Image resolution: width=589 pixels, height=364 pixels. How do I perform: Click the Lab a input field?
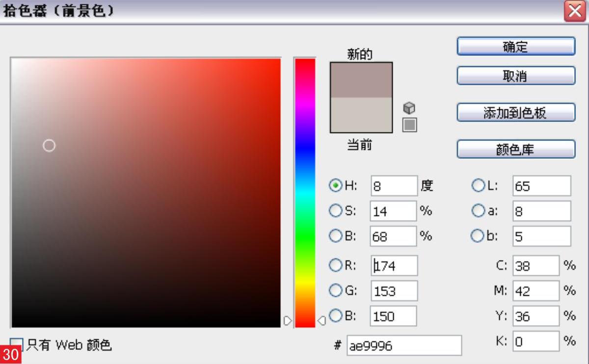click(542, 211)
